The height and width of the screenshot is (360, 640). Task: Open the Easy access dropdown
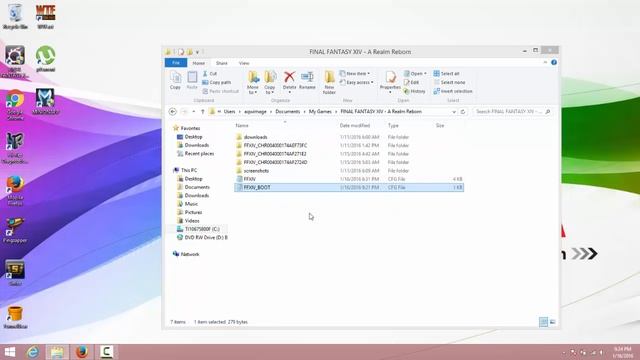click(356, 82)
